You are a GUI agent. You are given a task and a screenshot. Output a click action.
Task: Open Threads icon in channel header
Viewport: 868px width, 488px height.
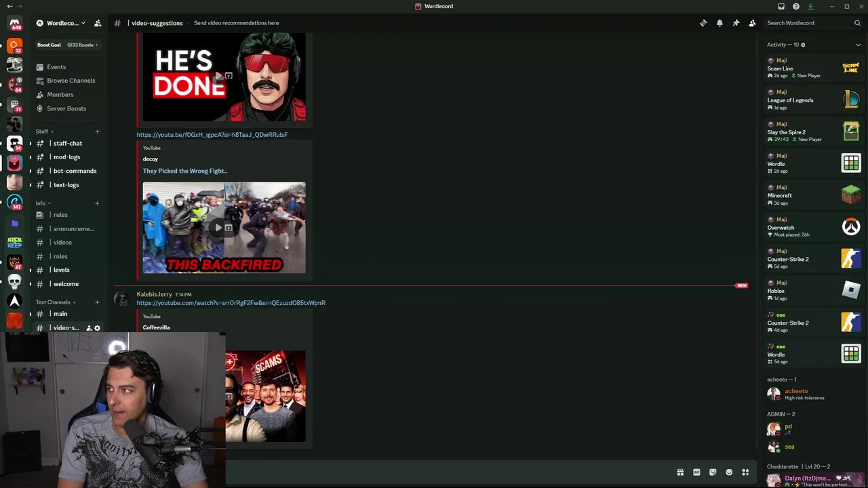tap(703, 23)
